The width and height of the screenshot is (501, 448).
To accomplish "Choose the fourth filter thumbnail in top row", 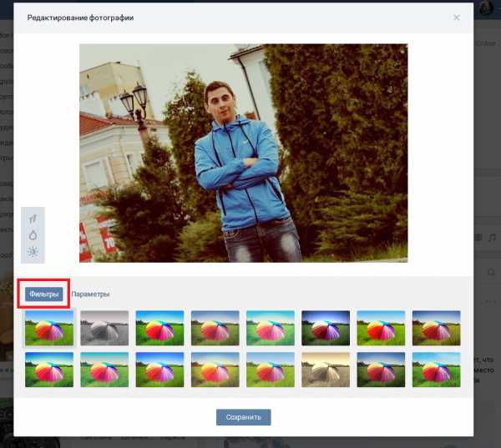I will pyautogui.click(x=215, y=328).
